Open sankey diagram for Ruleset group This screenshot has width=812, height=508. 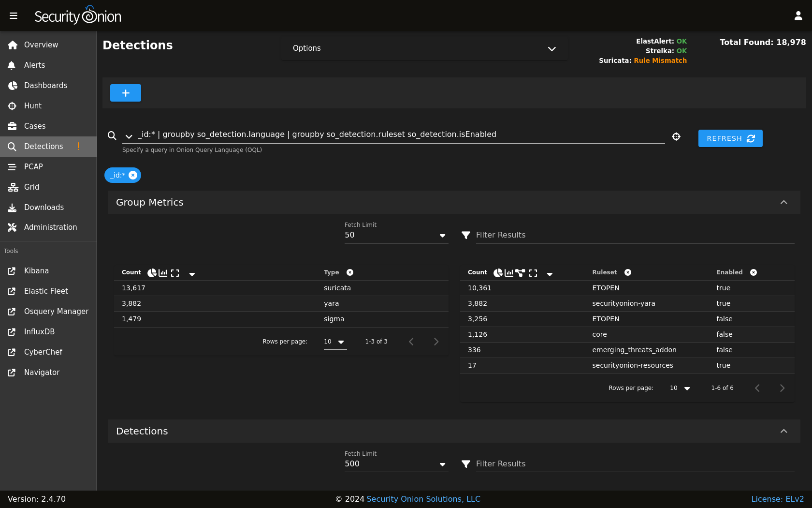(520, 273)
